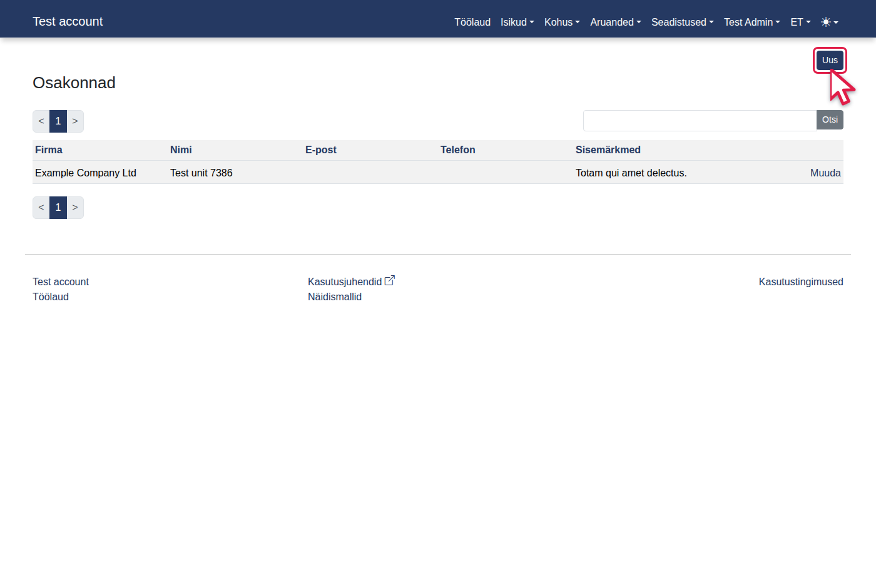This screenshot has height=588, width=876.
Task: Open the Test Admin user menu
Action: point(752,22)
